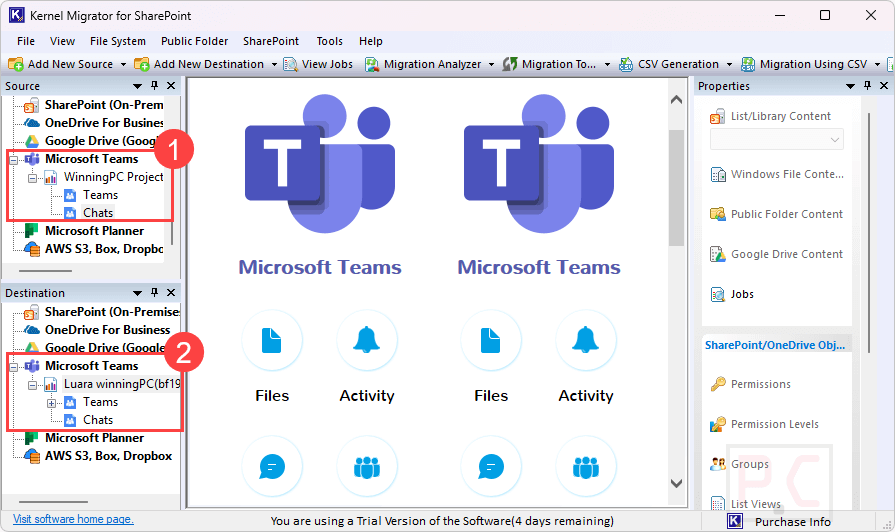Select Teams under WinningPC Project

(100, 195)
